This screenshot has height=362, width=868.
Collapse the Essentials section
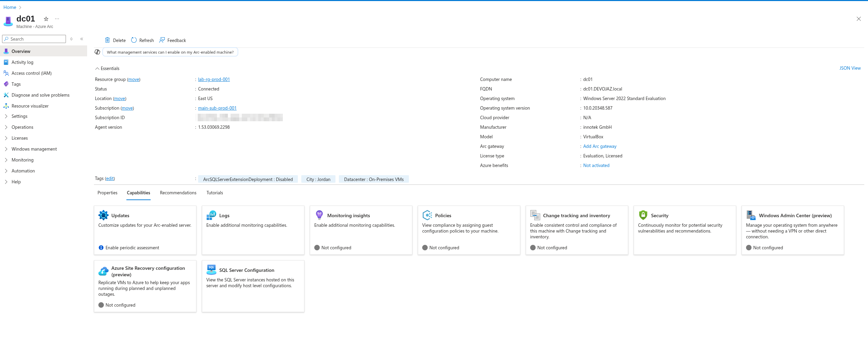(107, 68)
